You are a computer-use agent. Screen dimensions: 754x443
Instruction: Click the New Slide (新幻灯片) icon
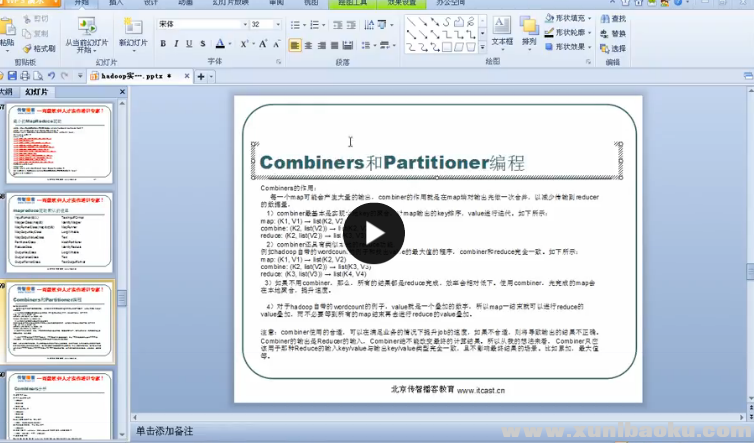(x=131, y=27)
